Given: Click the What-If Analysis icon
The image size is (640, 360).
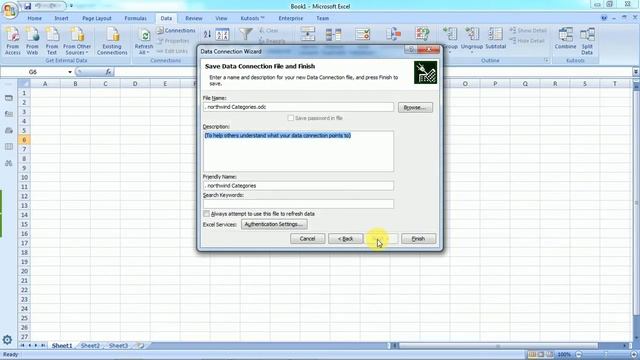Looking at the screenshot, I should point(422,34).
